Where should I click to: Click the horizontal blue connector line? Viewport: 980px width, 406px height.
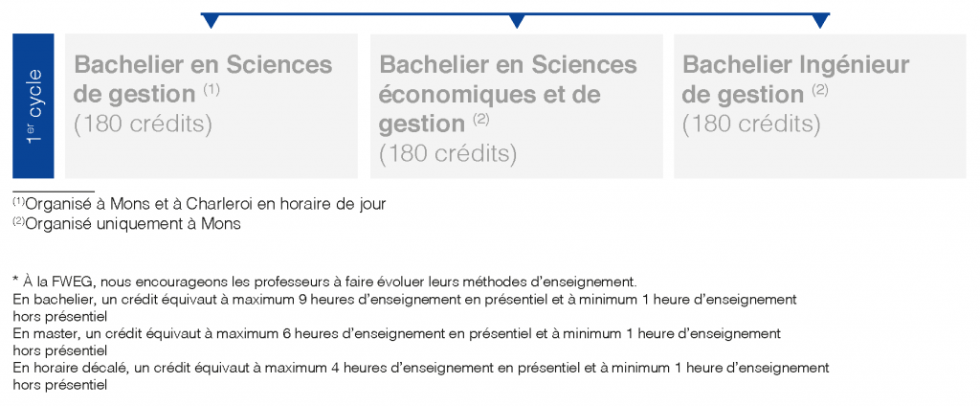(515, 13)
